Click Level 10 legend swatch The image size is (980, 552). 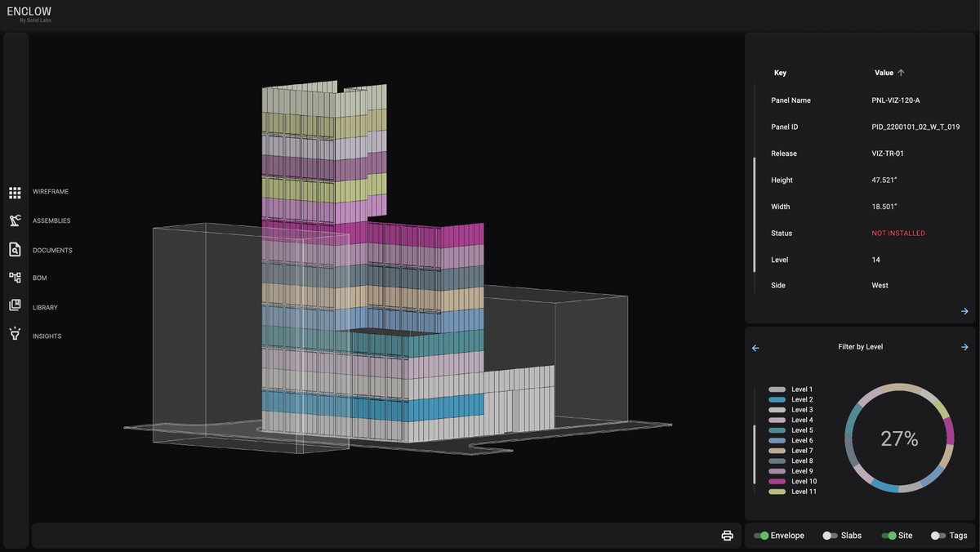777,482
